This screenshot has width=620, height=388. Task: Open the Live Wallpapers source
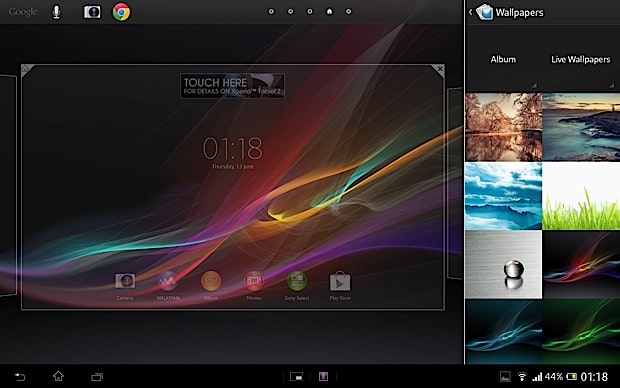580,59
